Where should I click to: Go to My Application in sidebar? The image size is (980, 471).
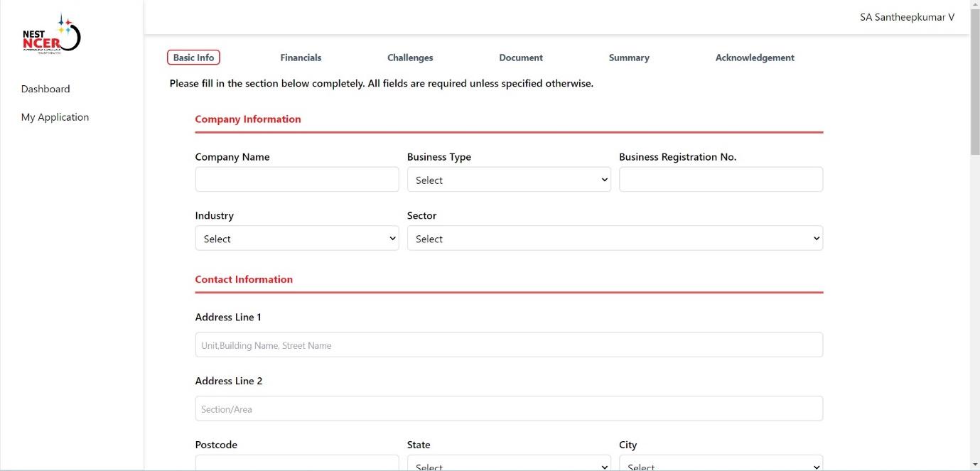55,117
